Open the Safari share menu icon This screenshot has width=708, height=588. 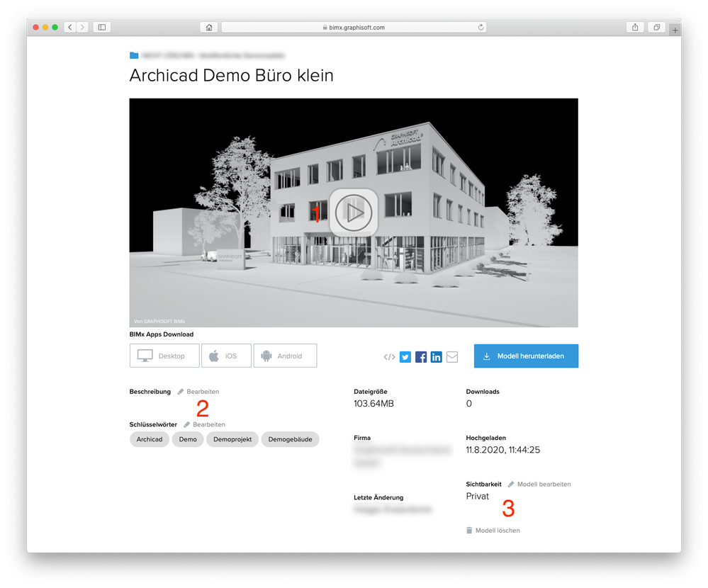[x=635, y=28]
